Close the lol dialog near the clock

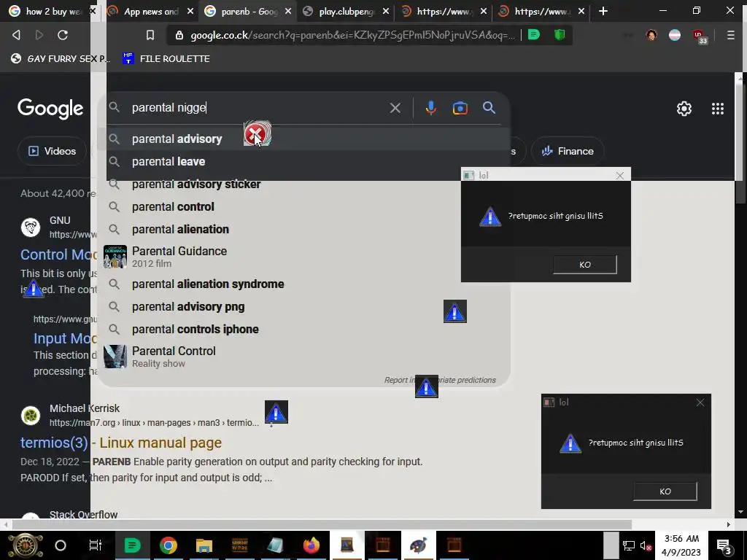click(x=700, y=402)
